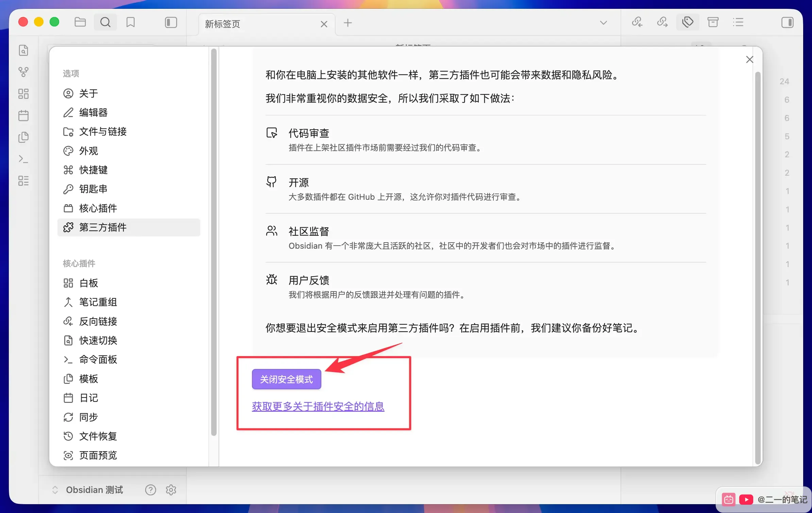Click the settings content scrollbar
This screenshot has height=513, width=812.
pyautogui.click(x=758, y=268)
